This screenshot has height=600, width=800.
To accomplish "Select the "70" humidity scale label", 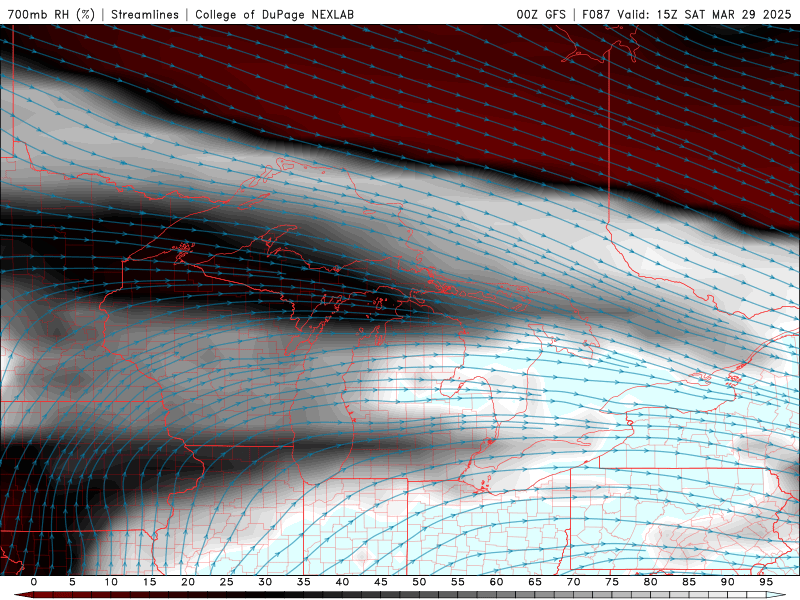I will pyautogui.click(x=573, y=582).
